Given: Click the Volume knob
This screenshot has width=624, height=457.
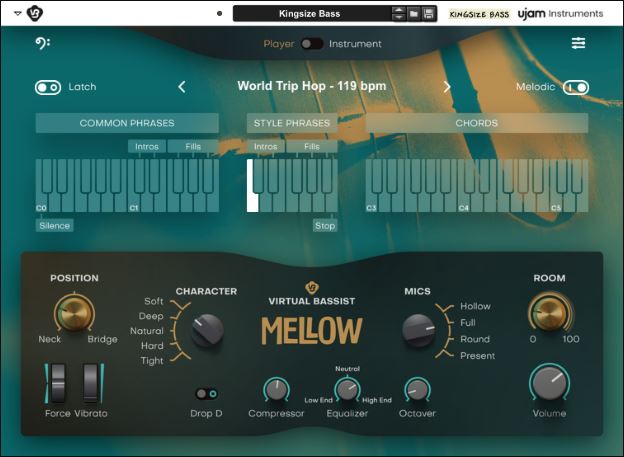Looking at the screenshot, I should coord(550,383).
